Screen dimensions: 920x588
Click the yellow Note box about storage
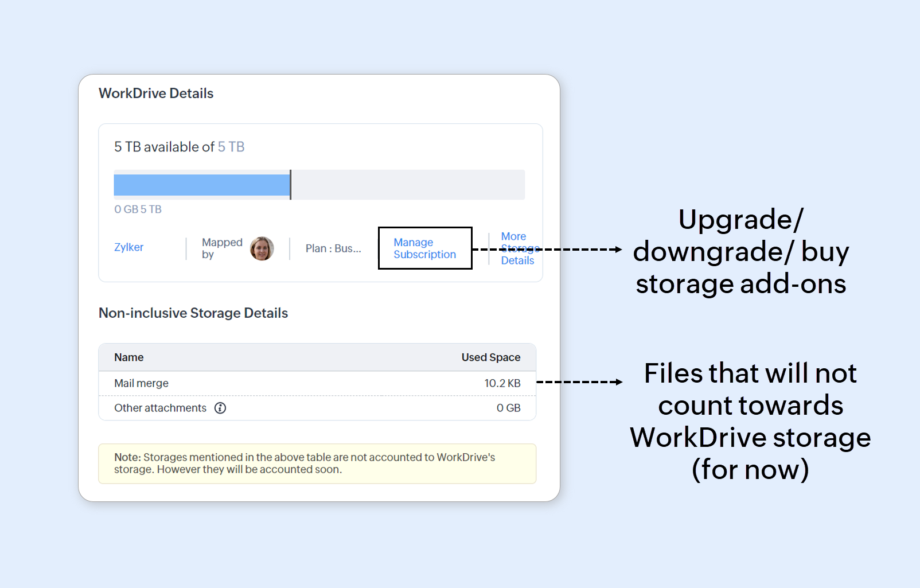click(317, 464)
